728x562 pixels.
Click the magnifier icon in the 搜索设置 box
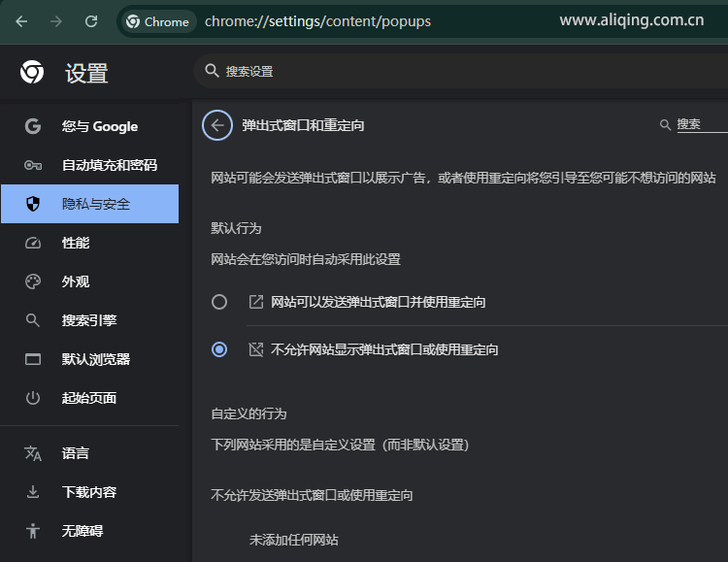point(212,71)
